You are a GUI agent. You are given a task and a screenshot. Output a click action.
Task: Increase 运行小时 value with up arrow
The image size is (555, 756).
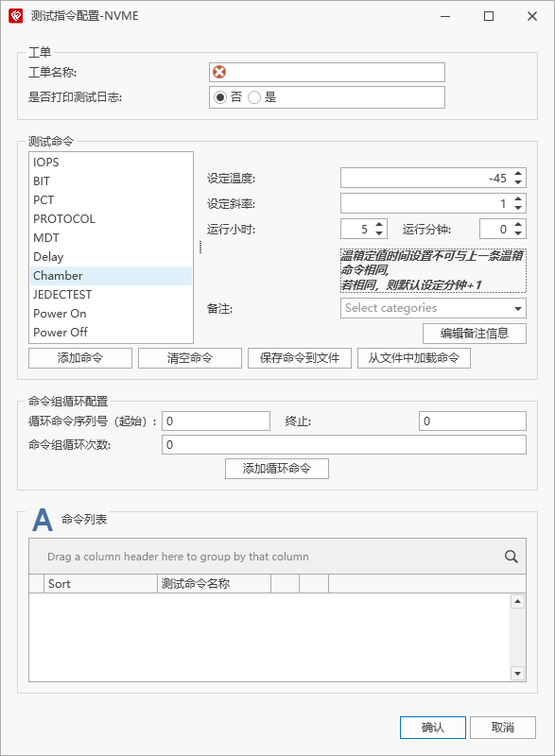(379, 224)
